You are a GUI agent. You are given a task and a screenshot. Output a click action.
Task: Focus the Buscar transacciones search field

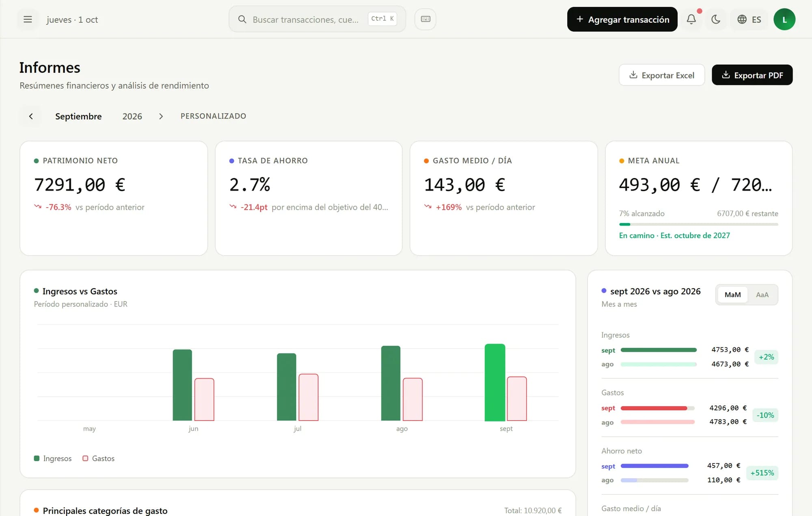point(317,19)
